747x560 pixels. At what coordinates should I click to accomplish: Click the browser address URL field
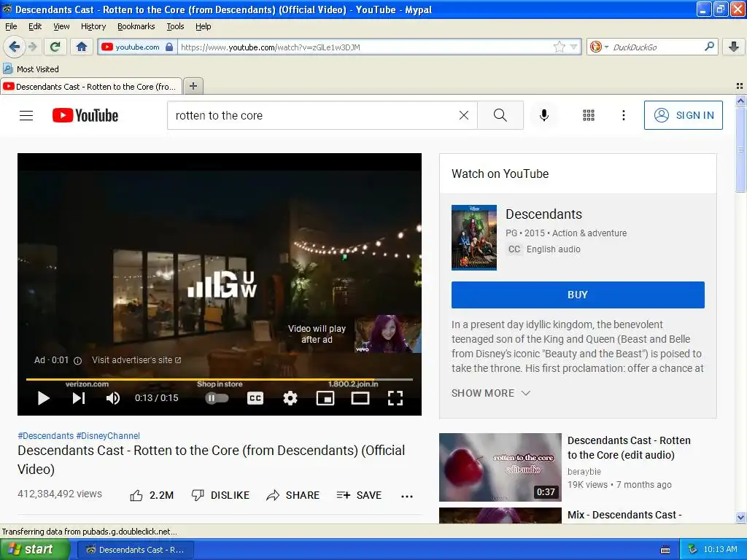tap(365, 47)
